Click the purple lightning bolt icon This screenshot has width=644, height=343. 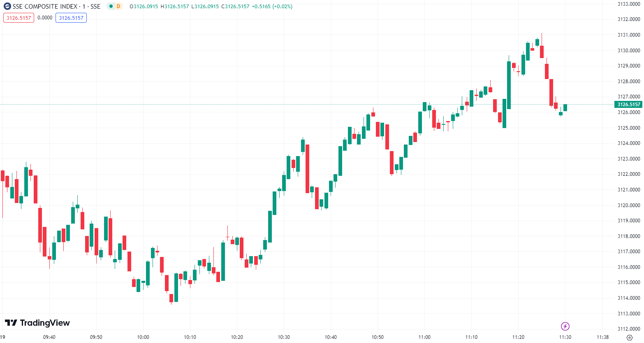(x=565, y=327)
